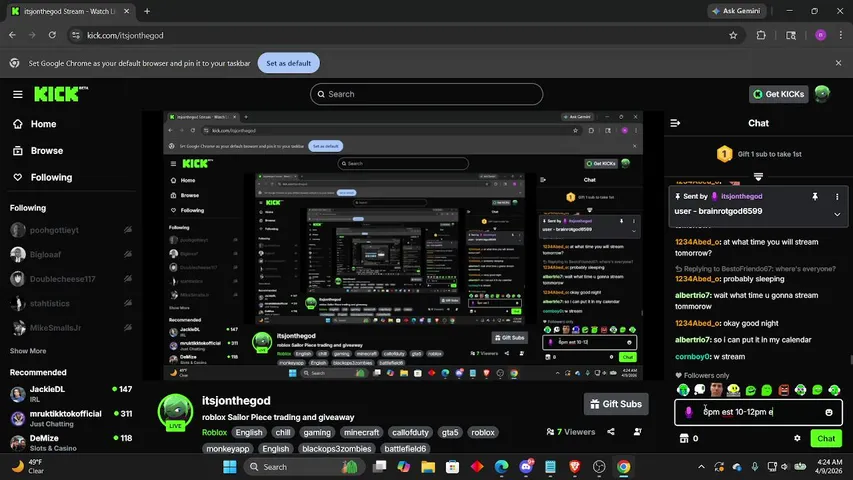Open the Roblox category link
This screenshot has width=853, height=480.
coord(214,433)
